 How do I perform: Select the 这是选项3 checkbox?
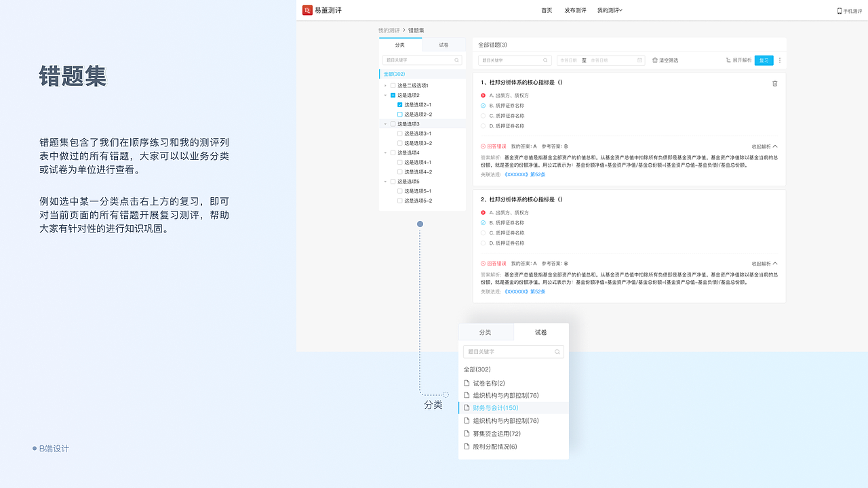click(x=393, y=123)
